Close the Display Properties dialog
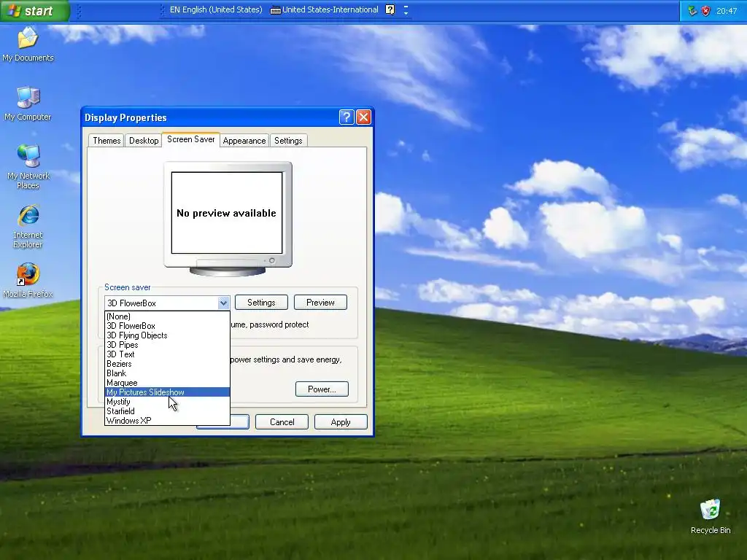This screenshot has height=560, width=747. [363, 117]
